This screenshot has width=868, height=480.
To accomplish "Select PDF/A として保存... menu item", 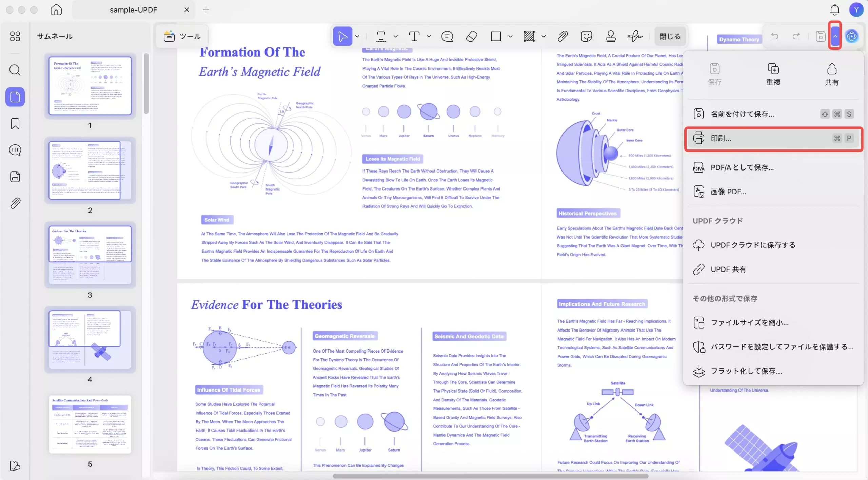I will (x=742, y=167).
